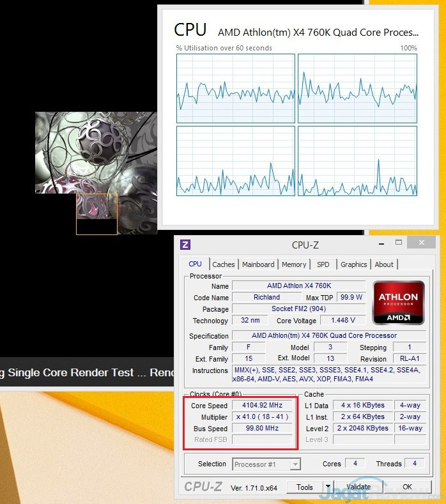Select the Memory tab
The width and height of the screenshot is (446, 504).
click(x=294, y=264)
